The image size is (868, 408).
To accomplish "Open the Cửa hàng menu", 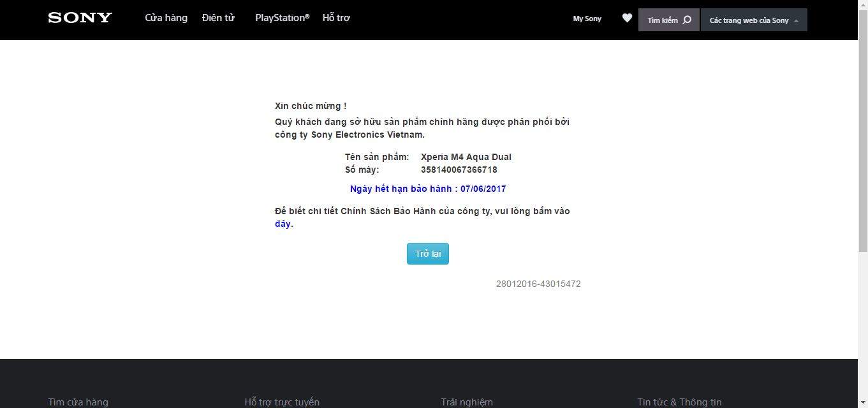I will pos(166,18).
